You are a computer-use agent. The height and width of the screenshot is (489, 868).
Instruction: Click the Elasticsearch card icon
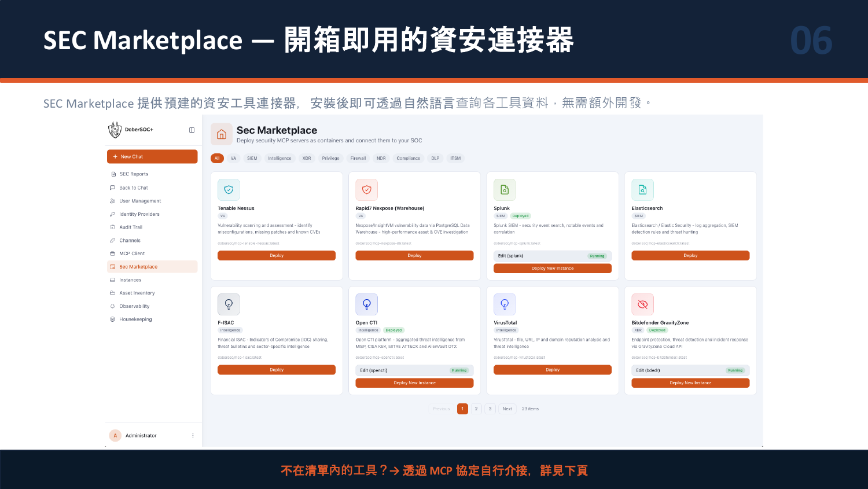(x=642, y=190)
